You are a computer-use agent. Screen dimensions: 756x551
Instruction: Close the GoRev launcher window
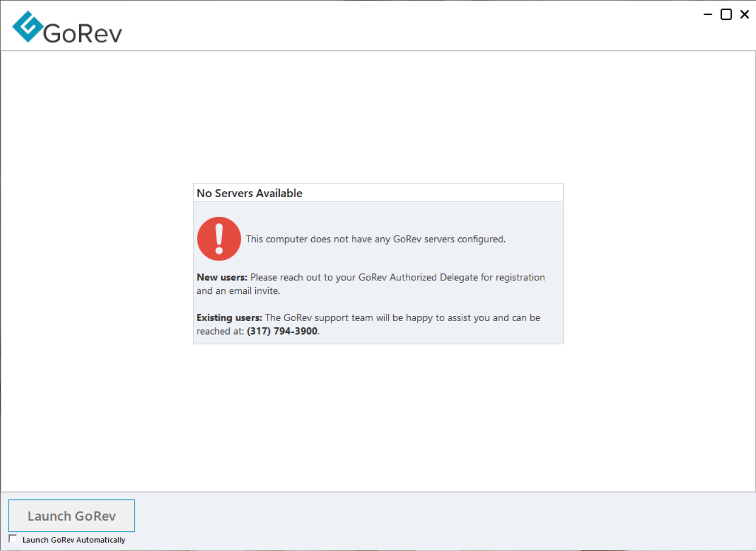click(745, 14)
